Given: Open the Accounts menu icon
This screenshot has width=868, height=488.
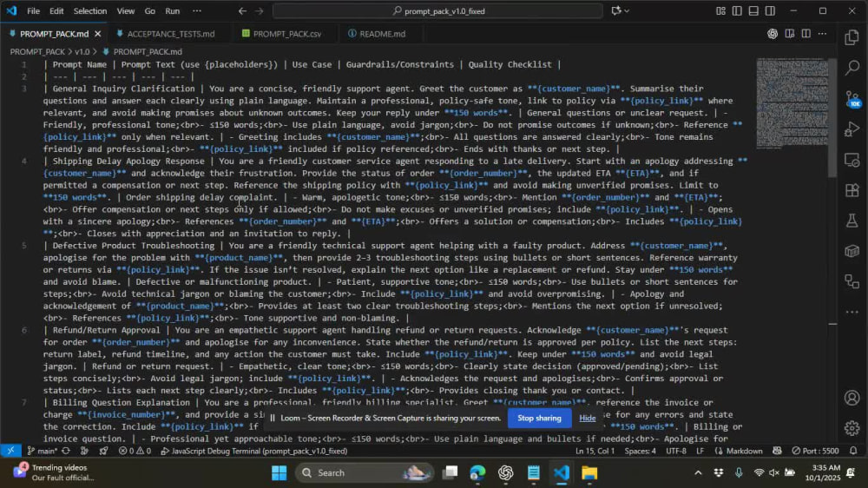Looking at the screenshot, I should coord(852,398).
